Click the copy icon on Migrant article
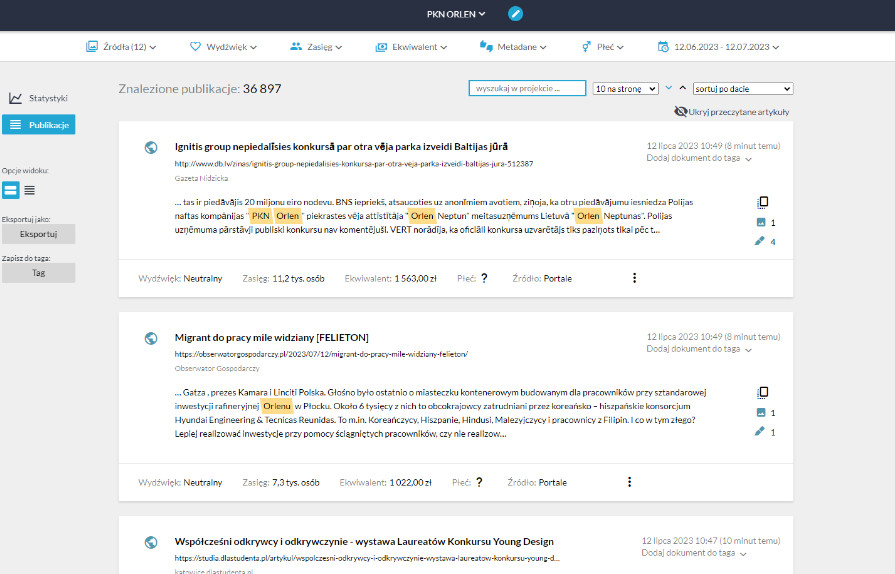 coord(763,393)
